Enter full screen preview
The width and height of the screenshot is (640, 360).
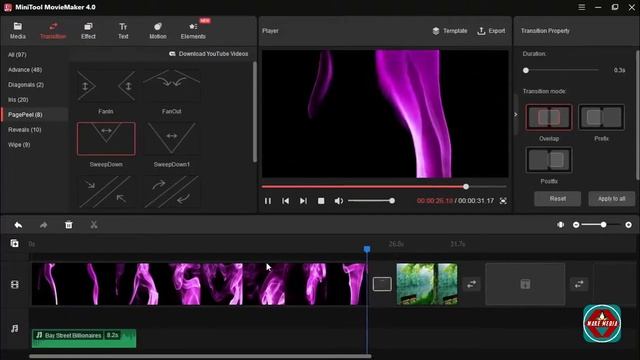(x=503, y=201)
